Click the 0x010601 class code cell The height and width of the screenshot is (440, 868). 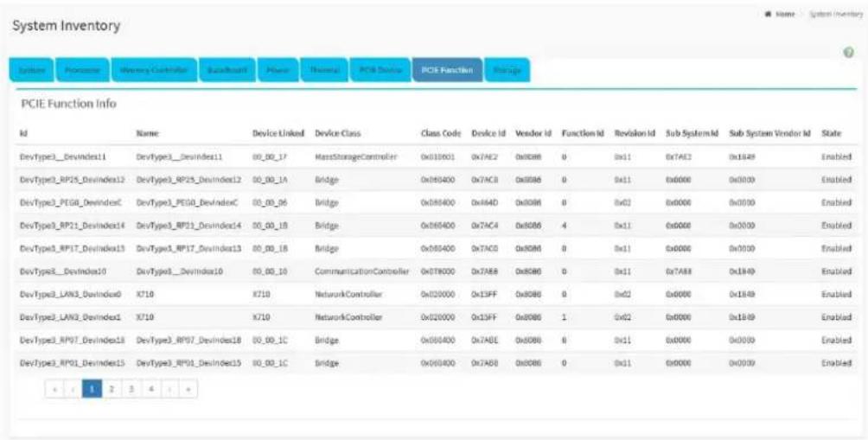click(x=437, y=157)
